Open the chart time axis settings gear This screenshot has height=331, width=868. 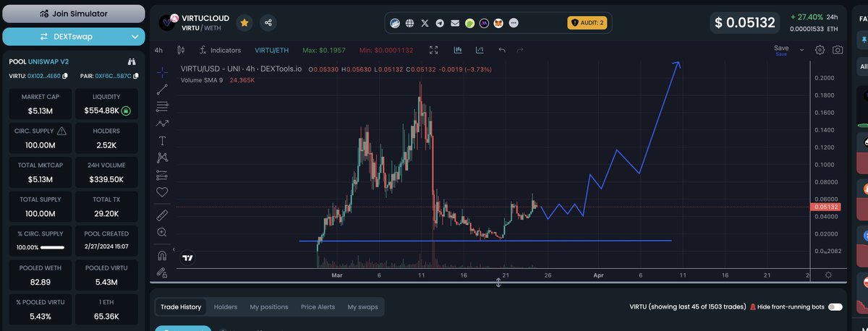coord(828,275)
